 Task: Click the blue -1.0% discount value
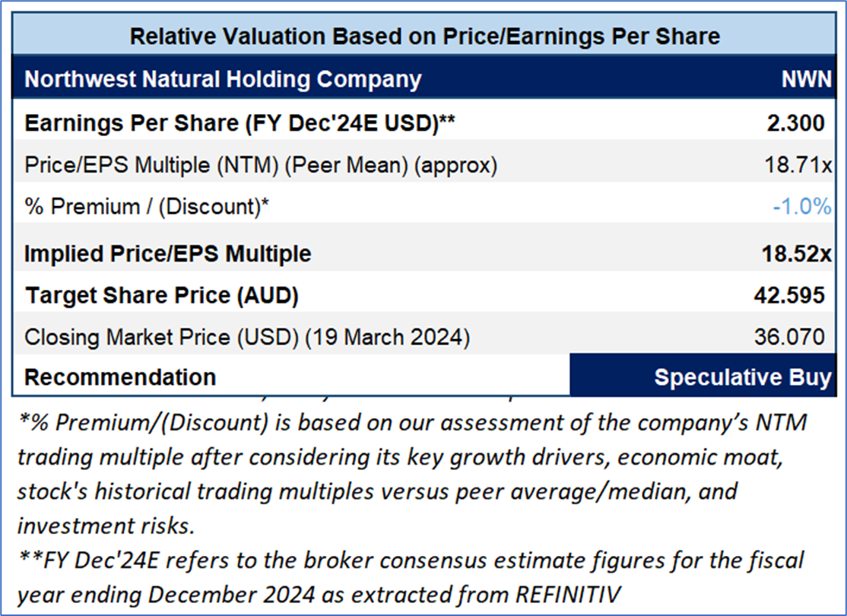click(801, 208)
